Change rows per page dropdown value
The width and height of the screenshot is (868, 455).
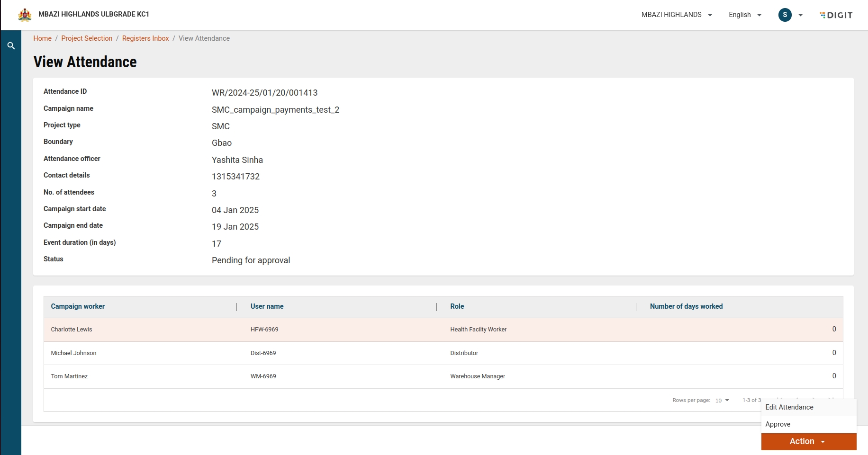pyautogui.click(x=722, y=401)
